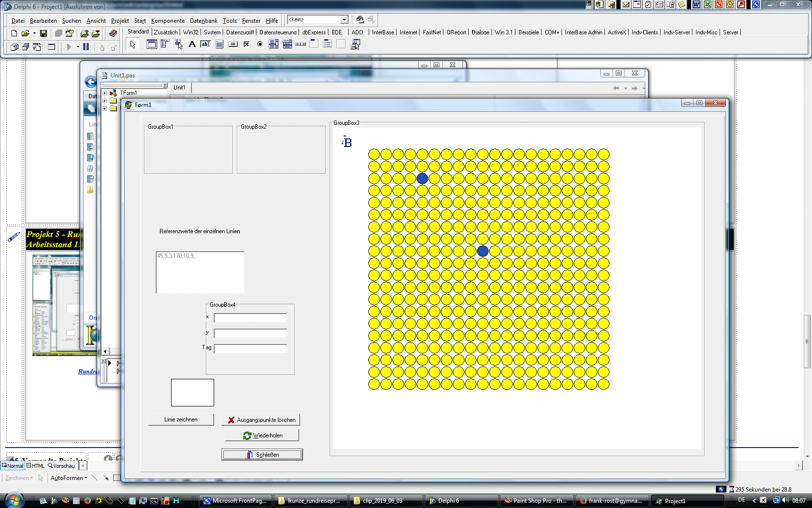This screenshot has height=508, width=812.
Task: Click the Ausgangspunkte löschen button
Action: [261, 420]
